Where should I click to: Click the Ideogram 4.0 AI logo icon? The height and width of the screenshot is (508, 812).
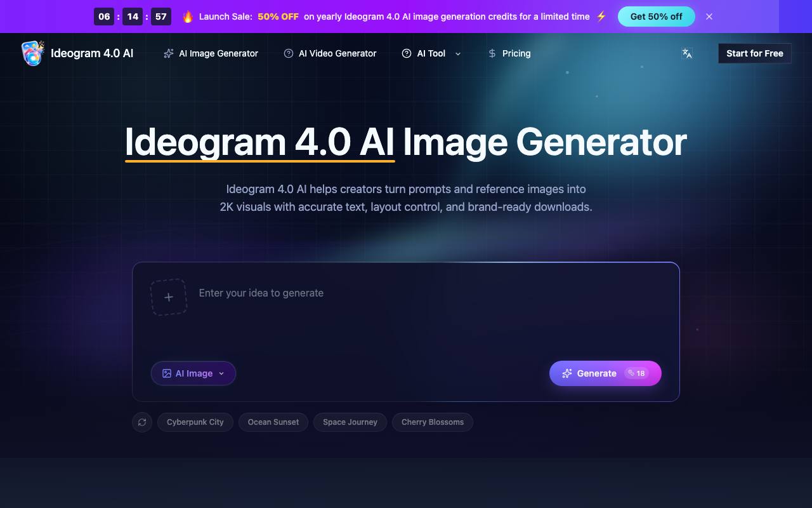pos(33,53)
